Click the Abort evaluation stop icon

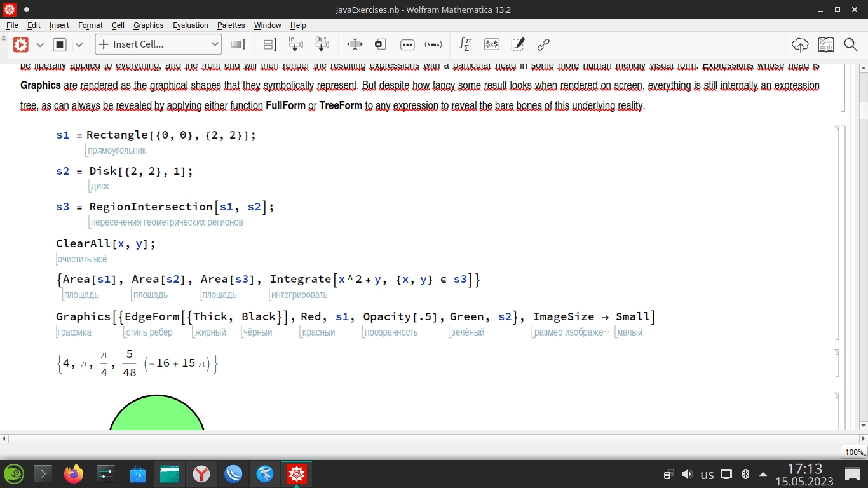tap(60, 44)
